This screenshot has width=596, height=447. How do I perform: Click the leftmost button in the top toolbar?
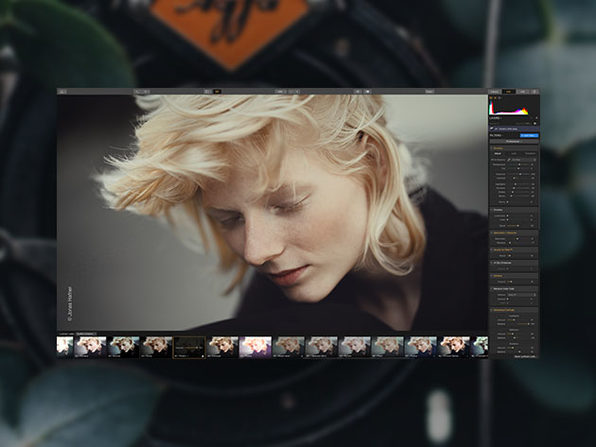pyautogui.click(x=62, y=92)
